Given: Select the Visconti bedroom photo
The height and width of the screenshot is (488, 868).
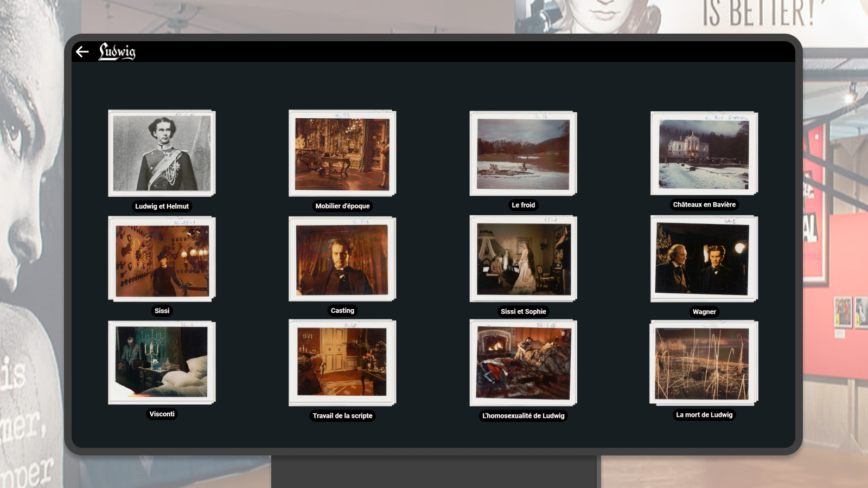Looking at the screenshot, I should pos(162,362).
